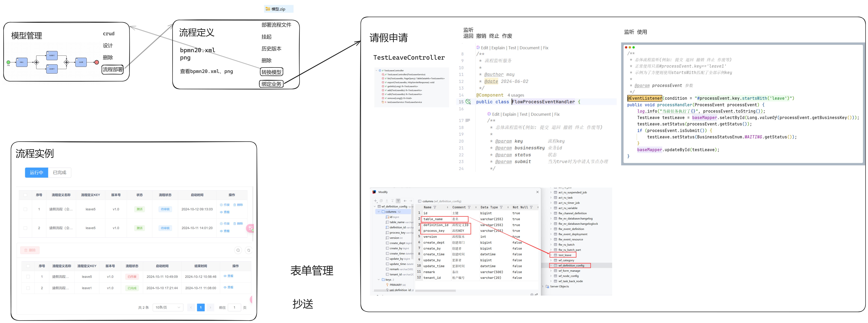Click the eye 查看 icon for leave1 row
Screen dimensions: 868x323
(225, 287)
